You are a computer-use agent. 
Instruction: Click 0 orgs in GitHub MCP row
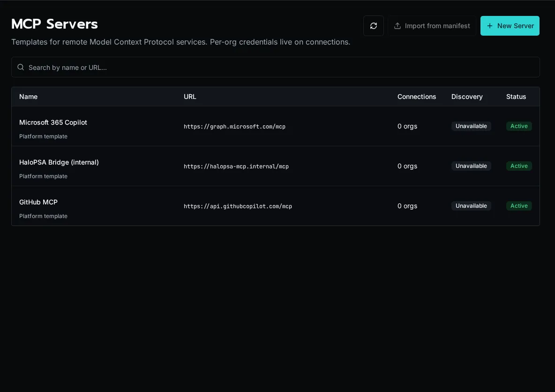[x=407, y=206]
